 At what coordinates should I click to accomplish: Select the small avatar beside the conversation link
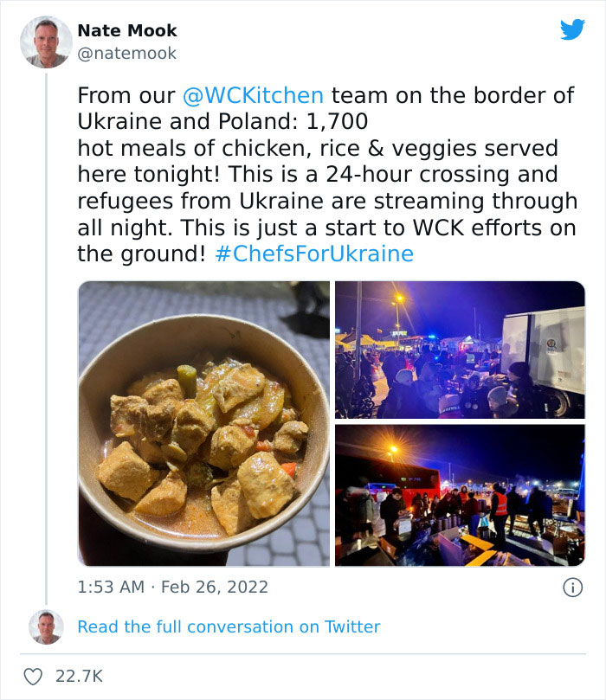(45, 626)
